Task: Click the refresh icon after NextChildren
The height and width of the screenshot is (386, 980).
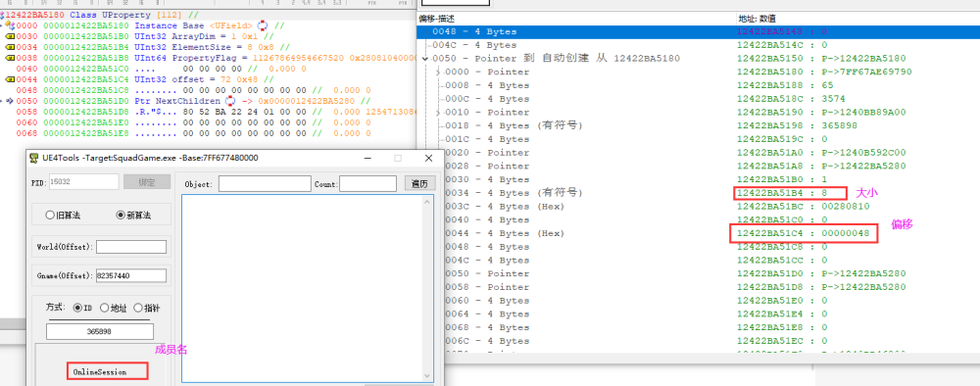Action: 229,101
